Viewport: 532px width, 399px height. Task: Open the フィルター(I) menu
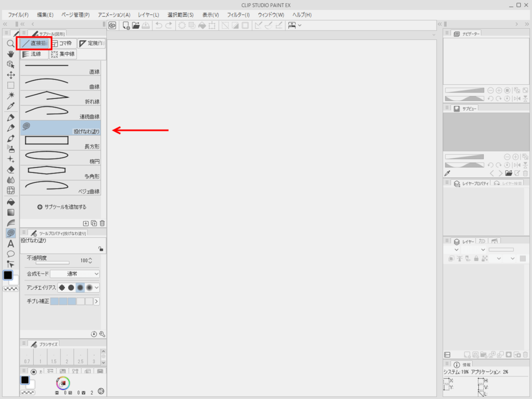tap(238, 15)
